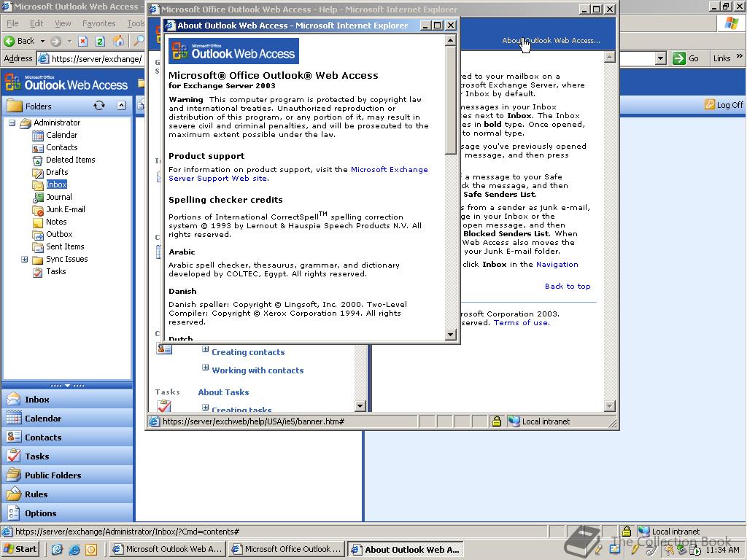Image resolution: width=747 pixels, height=560 pixels.
Task: Open the Creating tasks help topic
Action: tap(241, 410)
